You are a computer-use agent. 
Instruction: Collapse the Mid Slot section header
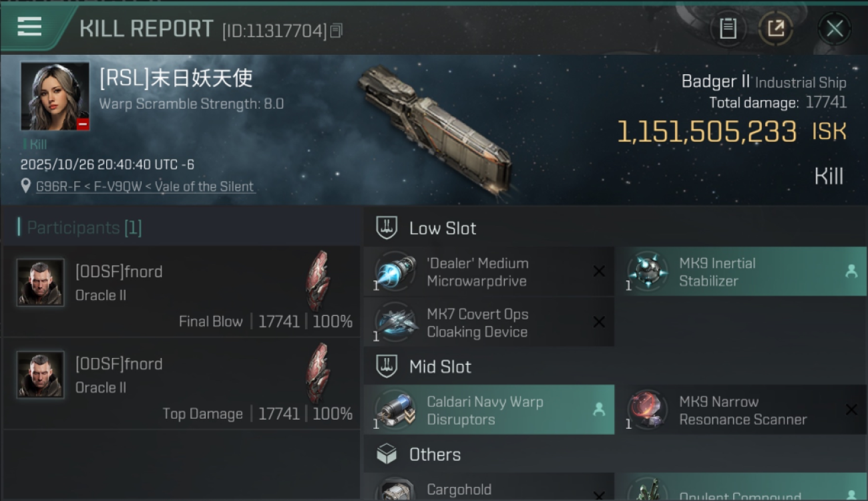point(615,367)
